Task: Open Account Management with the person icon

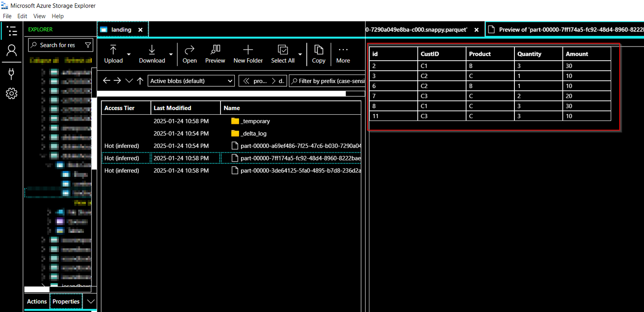Action: click(x=12, y=51)
